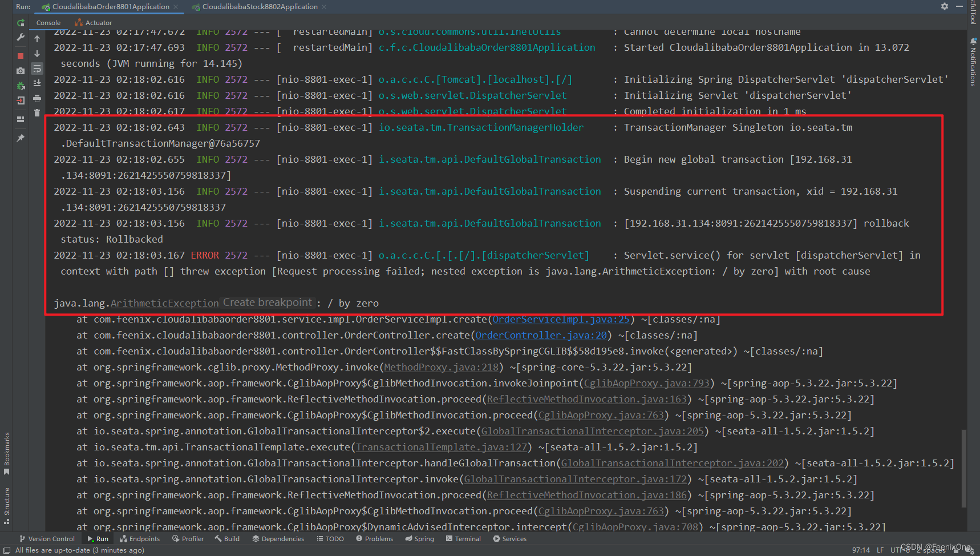The image size is (980, 556).
Task: Open the ReflectiveMethodInvocation.java:163 link
Action: point(586,400)
